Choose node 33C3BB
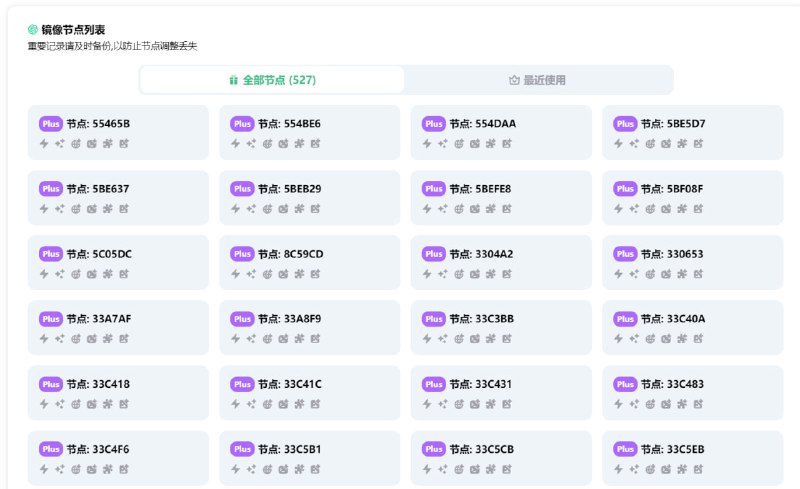 (501, 327)
